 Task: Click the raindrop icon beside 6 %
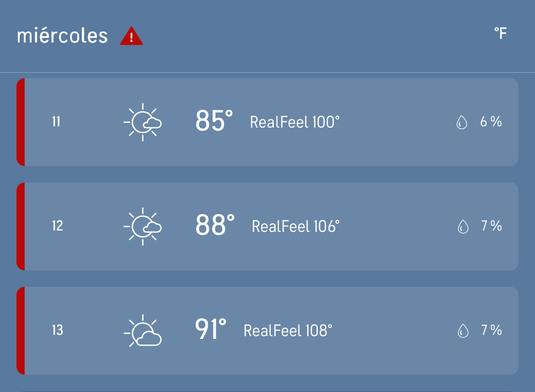coord(462,122)
